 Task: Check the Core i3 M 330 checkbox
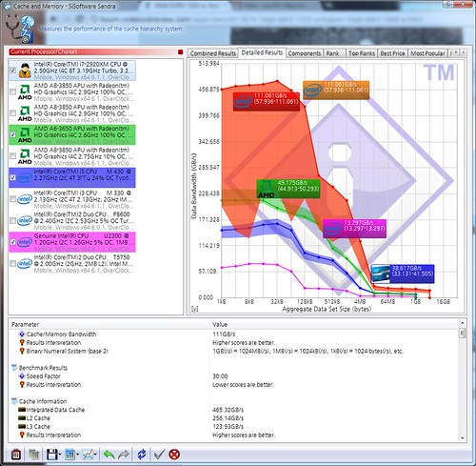pyautogui.click(x=12, y=199)
